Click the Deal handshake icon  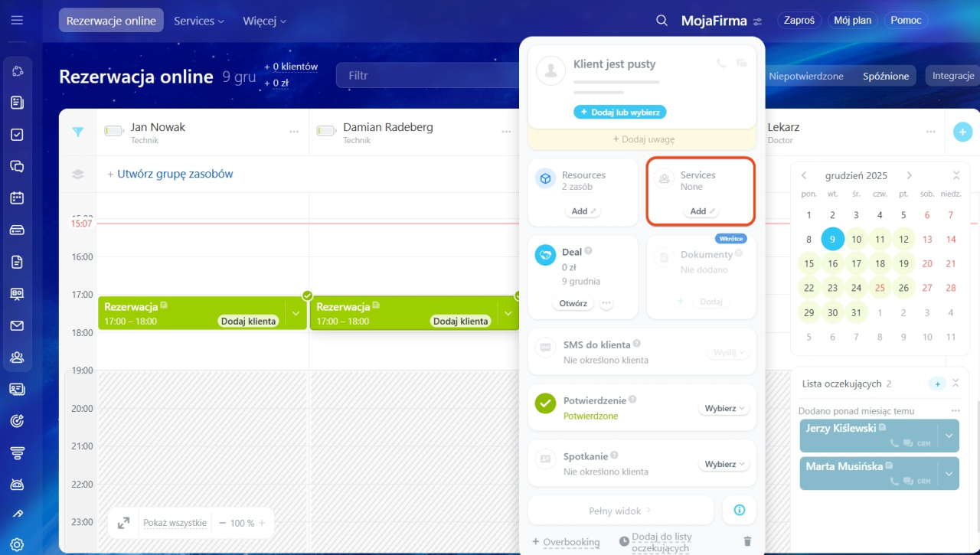[545, 256]
